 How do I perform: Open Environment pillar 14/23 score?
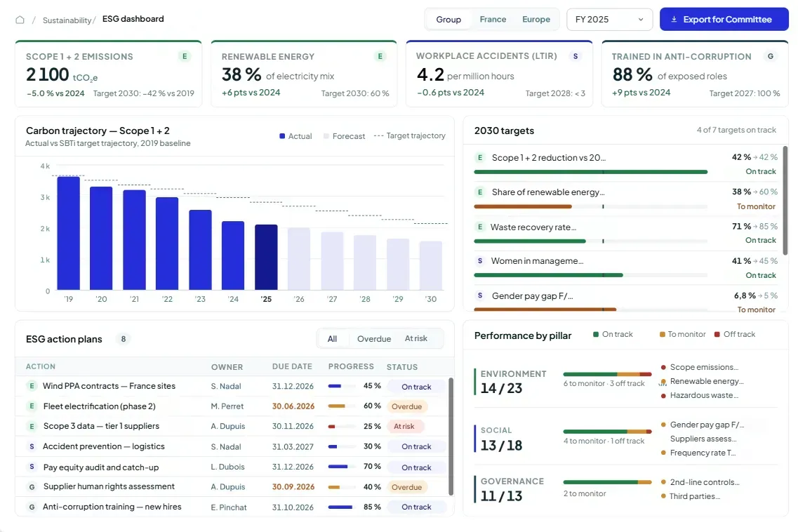pos(501,388)
